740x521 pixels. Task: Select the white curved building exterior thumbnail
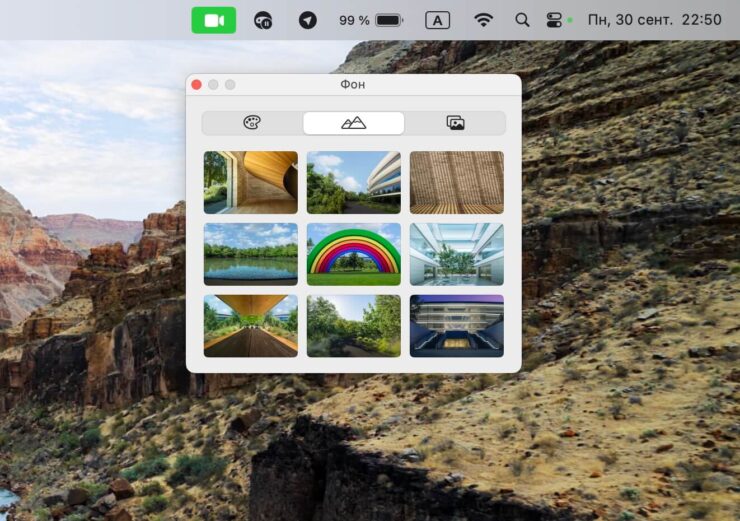353,182
